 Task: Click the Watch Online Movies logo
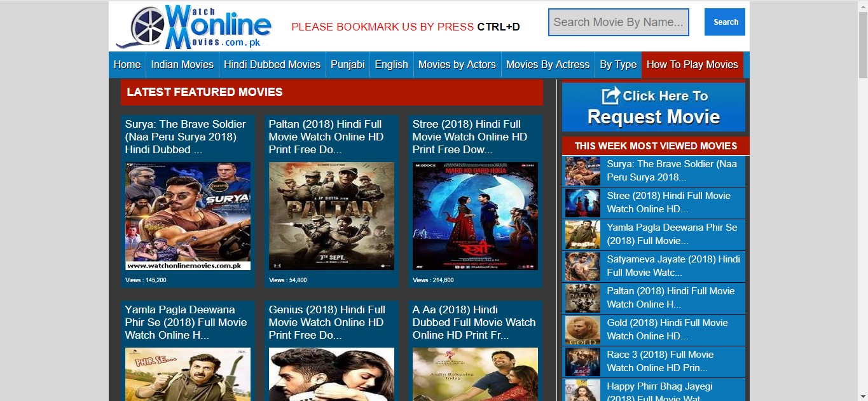(x=194, y=27)
